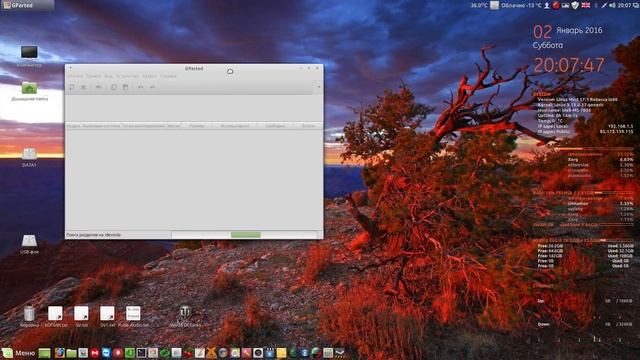Click the Флаги column header

(308, 126)
